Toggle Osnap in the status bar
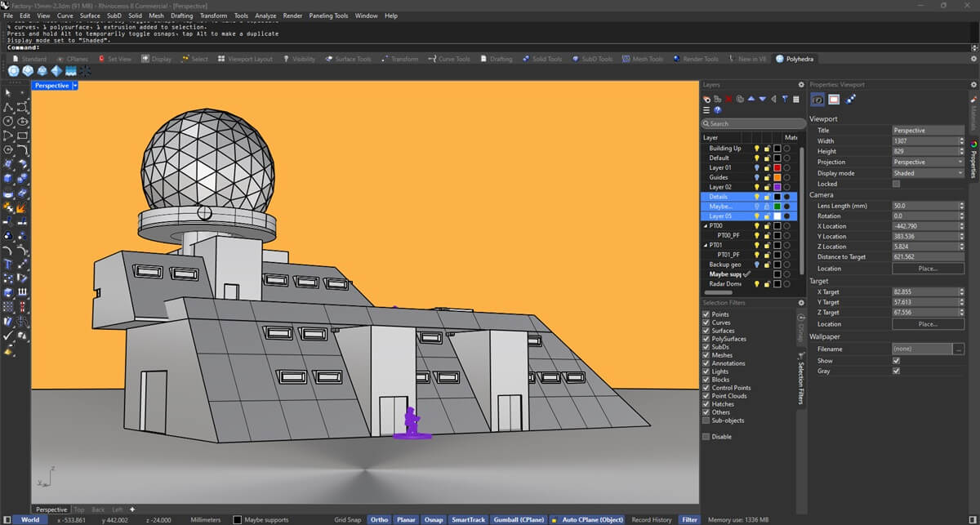 click(x=434, y=519)
